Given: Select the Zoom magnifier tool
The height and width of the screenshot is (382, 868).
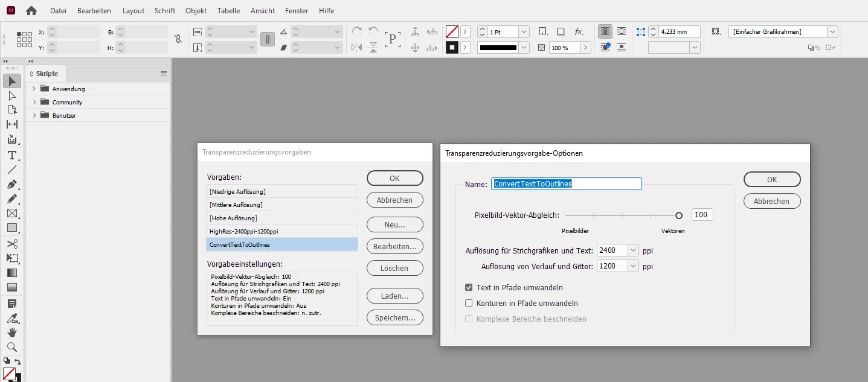Looking at the screenshot, I should tap(11, 347).
